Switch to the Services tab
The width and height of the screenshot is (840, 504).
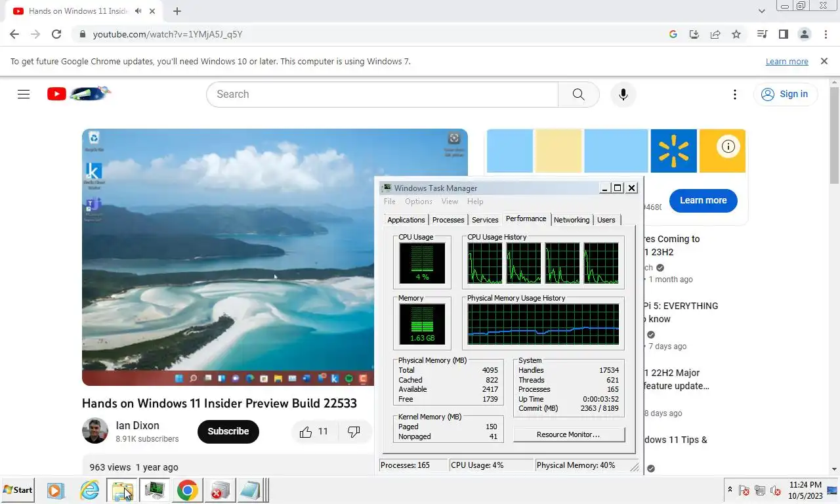click(485, 220)
